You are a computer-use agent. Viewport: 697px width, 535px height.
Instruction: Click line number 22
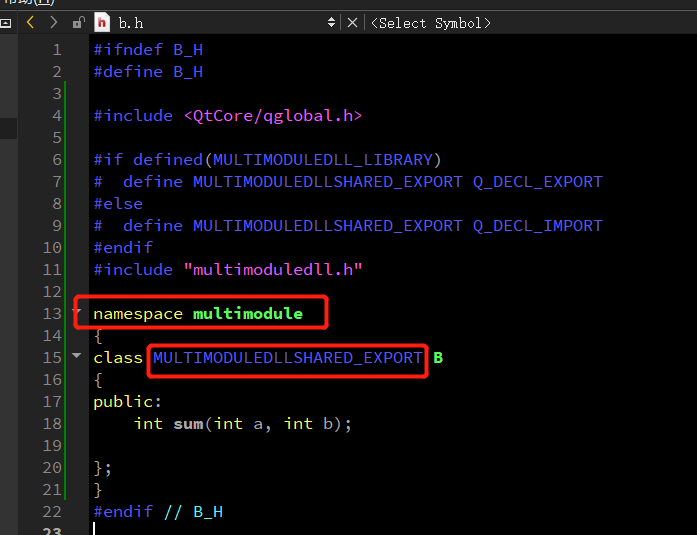52,512
